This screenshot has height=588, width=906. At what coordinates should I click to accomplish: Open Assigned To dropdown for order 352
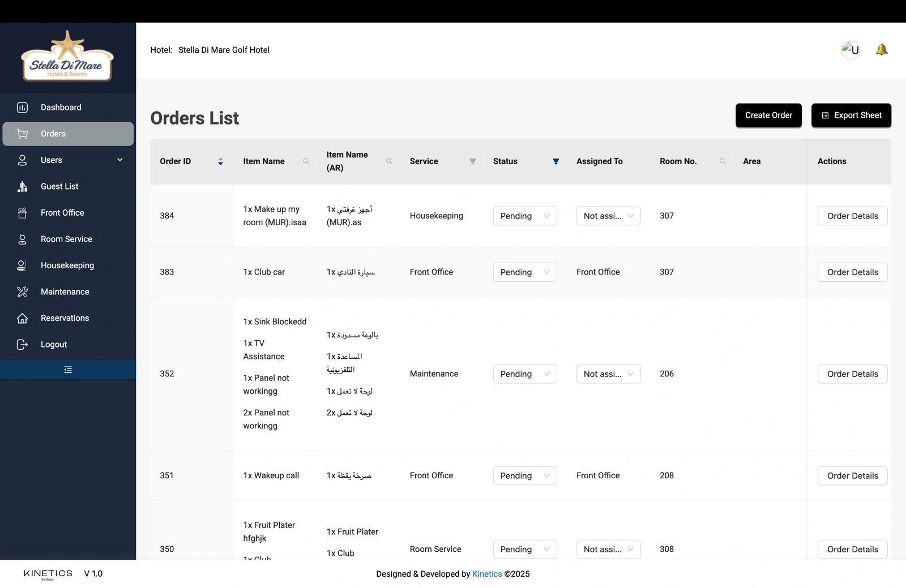(608, 374)
